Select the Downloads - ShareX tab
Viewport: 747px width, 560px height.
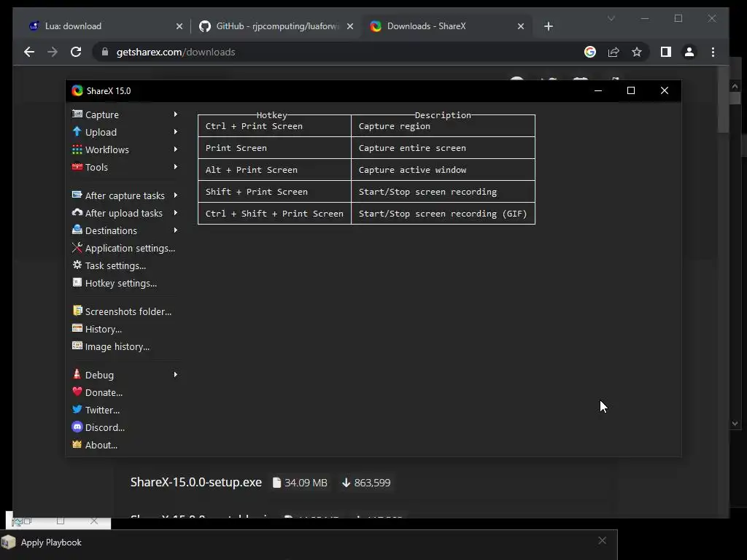pos(447,26)
